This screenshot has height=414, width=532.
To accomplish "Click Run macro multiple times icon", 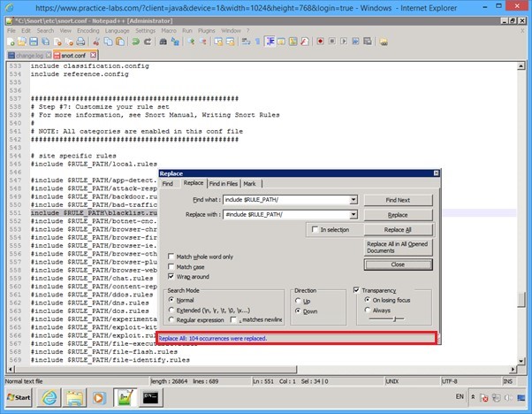I will pos(355,42).
